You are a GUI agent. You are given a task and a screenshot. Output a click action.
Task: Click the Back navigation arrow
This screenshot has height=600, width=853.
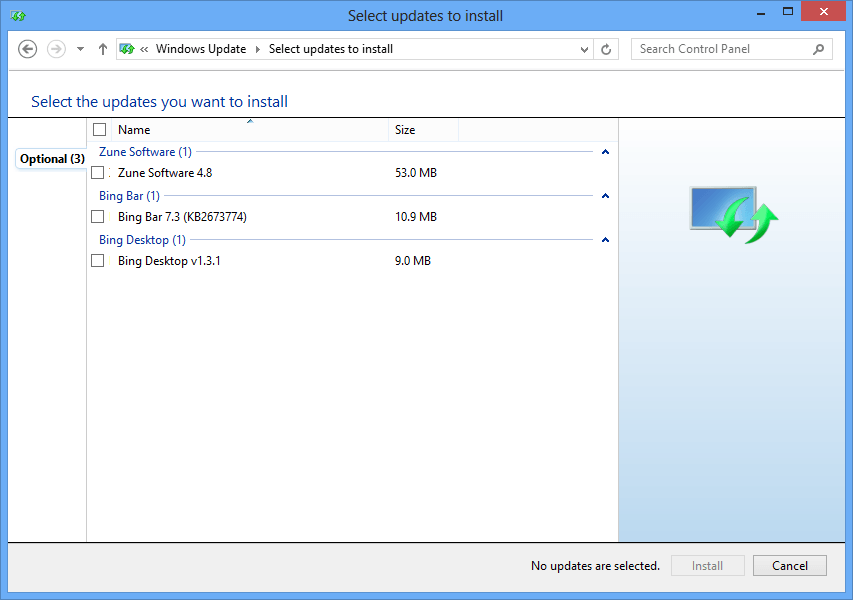click(x=28, y=49)
